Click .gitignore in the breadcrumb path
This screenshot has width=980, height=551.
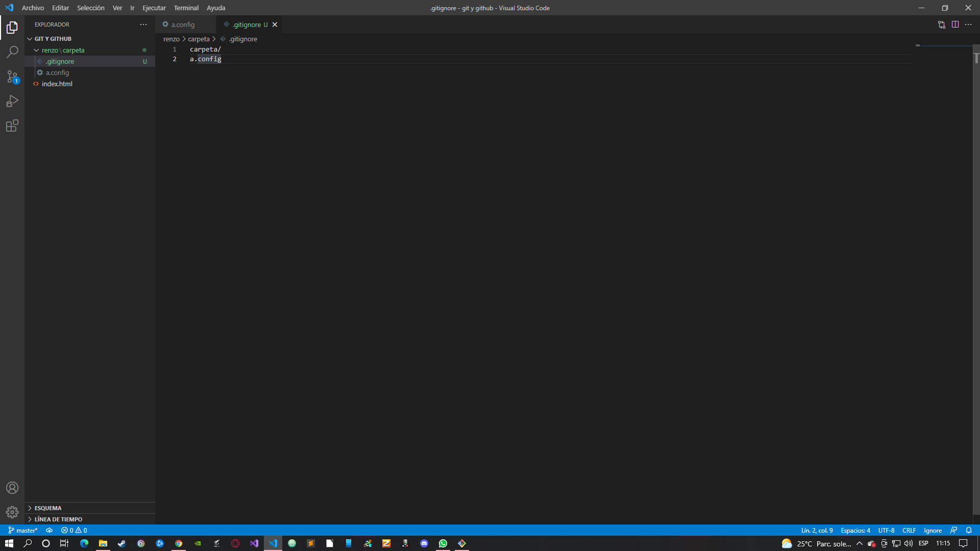(x=243, y=39)
